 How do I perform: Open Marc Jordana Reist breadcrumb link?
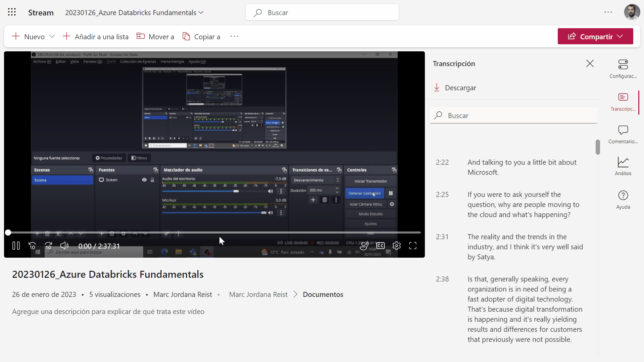pyautogui.click(x=258, y=294)
